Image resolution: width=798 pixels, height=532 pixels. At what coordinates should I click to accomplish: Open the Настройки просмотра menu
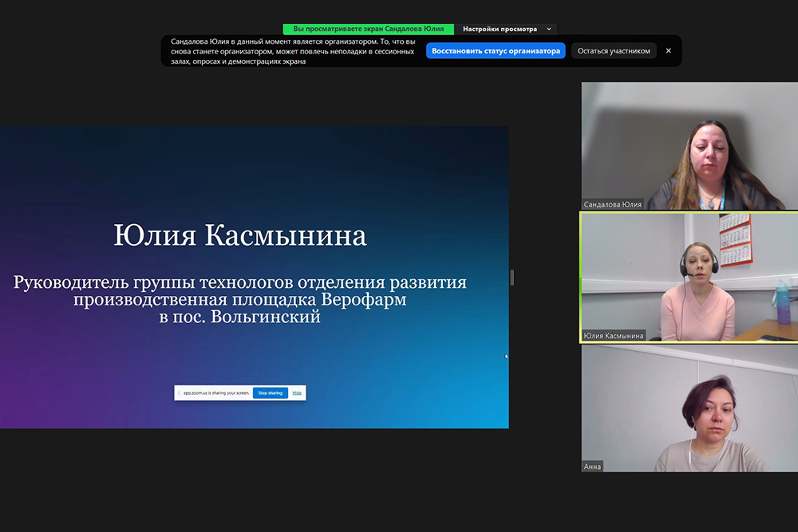(500, 29)
